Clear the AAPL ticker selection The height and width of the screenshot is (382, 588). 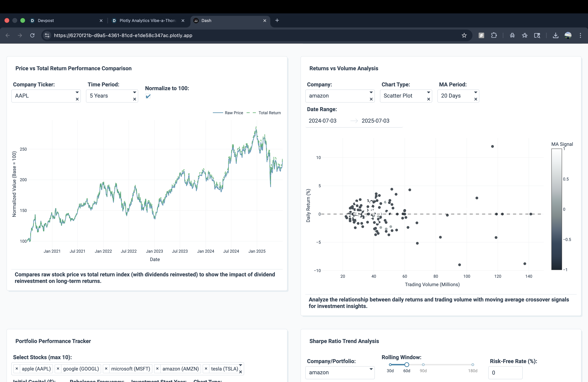point(77,99)
